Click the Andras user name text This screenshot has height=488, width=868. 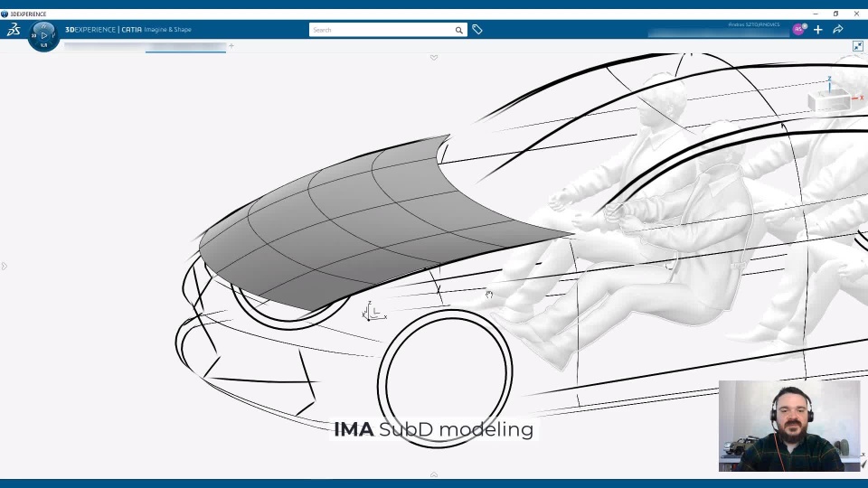coord(753,24)
